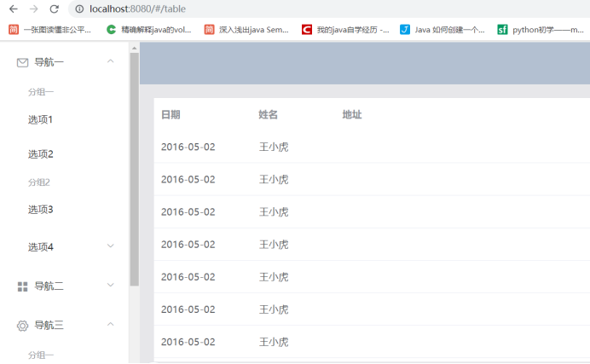Click the grid icon beside 导航二
The width and height of the screenshot is (590, 364).
coord(22,286)
